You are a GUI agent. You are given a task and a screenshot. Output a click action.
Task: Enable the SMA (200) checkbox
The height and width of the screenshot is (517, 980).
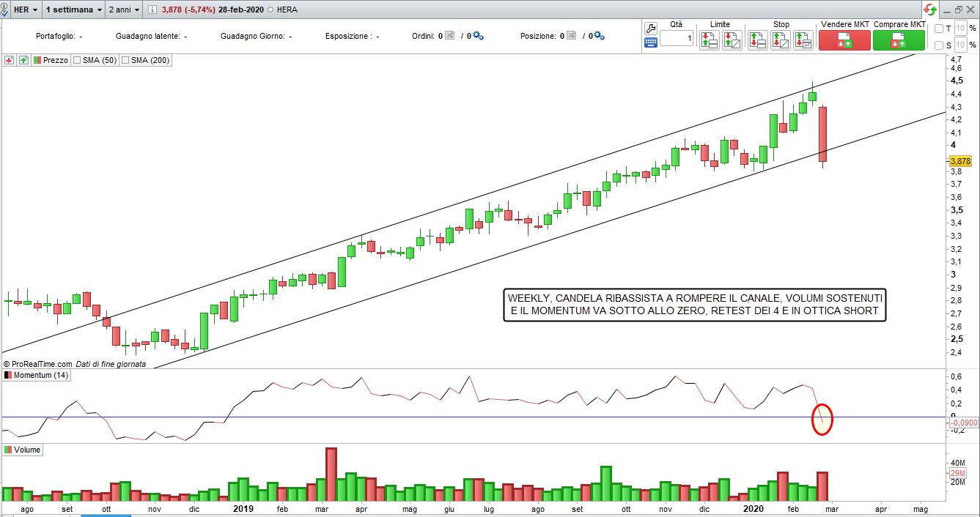click(125, 60)
